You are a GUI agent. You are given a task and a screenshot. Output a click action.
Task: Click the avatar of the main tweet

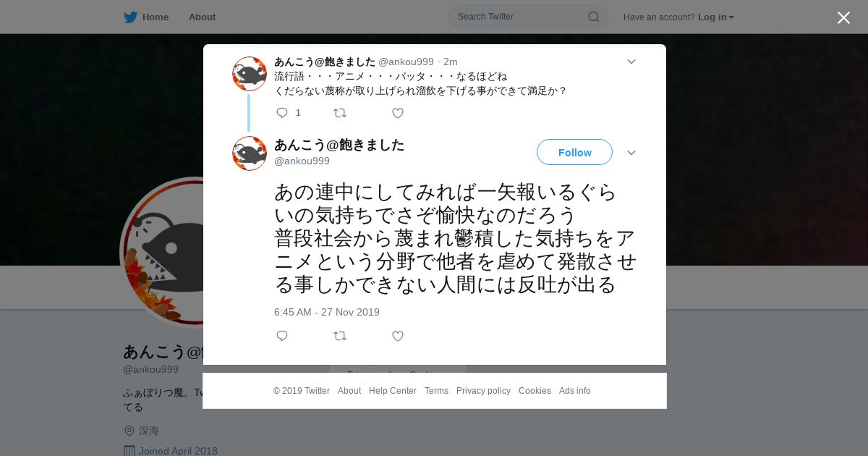[x=250, y=153]
